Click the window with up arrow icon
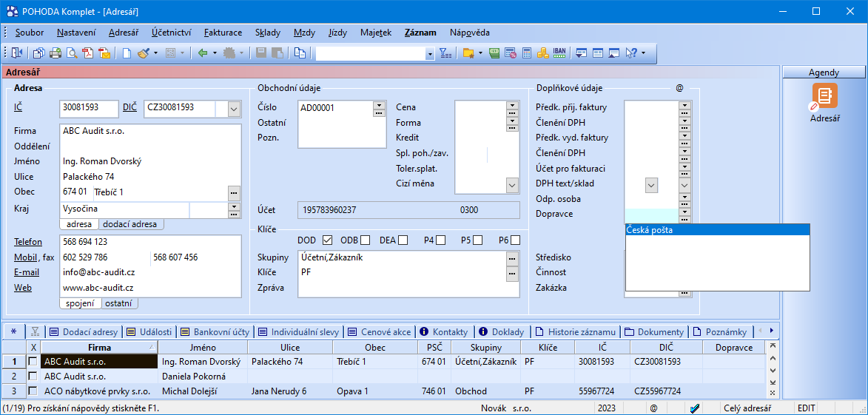Viewport: 868px width, 415px height. [x=613, y=53]
